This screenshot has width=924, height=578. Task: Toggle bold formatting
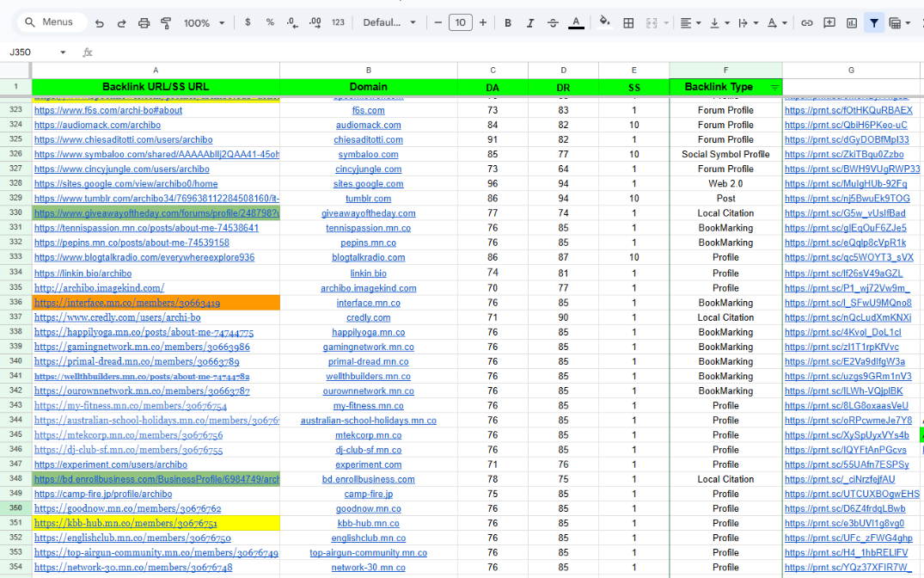[x=508, y=23]
